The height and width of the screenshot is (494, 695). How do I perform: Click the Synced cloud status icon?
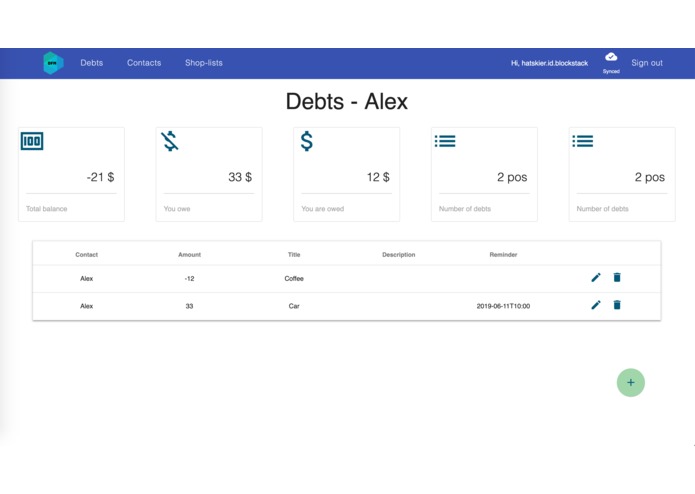click(x=611, y=57)
